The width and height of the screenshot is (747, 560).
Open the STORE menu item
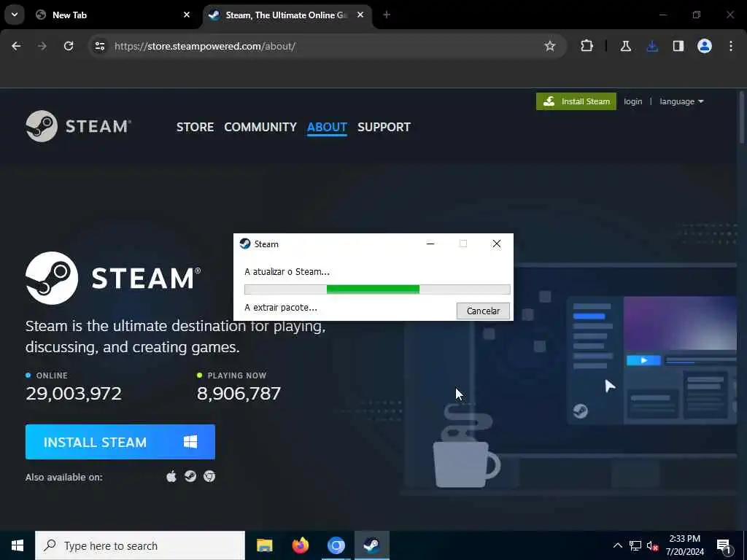click(195, 127)
